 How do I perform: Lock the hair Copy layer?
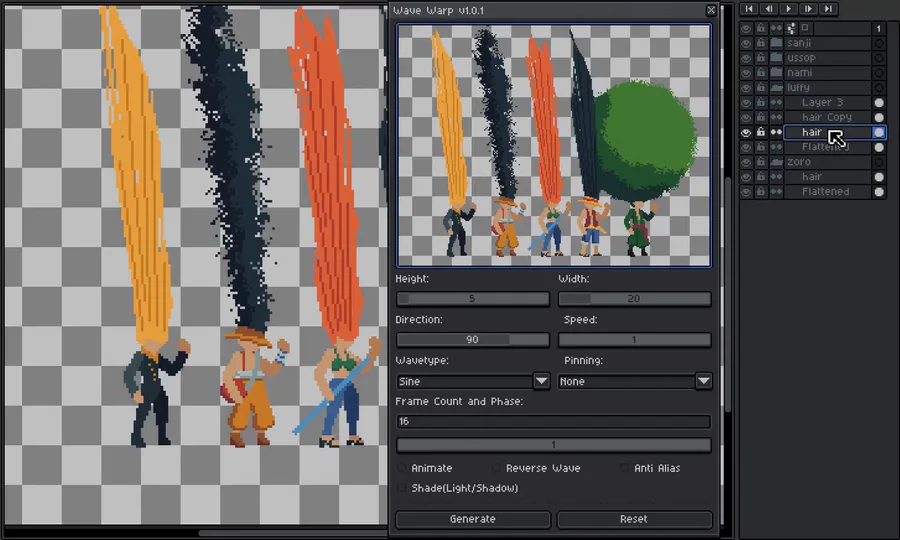761,118
